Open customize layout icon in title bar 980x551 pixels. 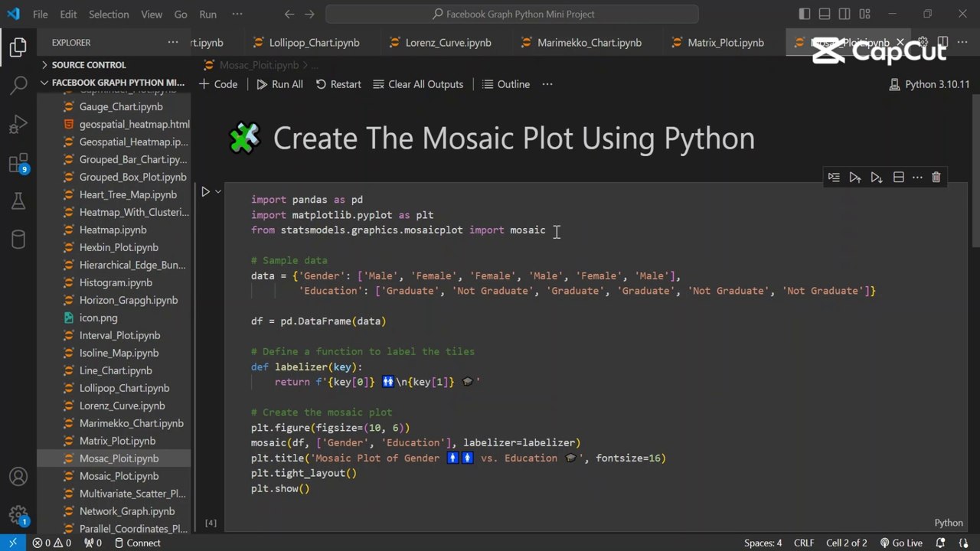[864, 14]
